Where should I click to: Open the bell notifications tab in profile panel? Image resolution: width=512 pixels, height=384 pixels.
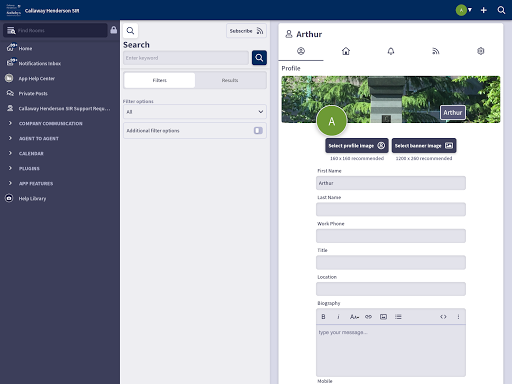pos(391,51)
